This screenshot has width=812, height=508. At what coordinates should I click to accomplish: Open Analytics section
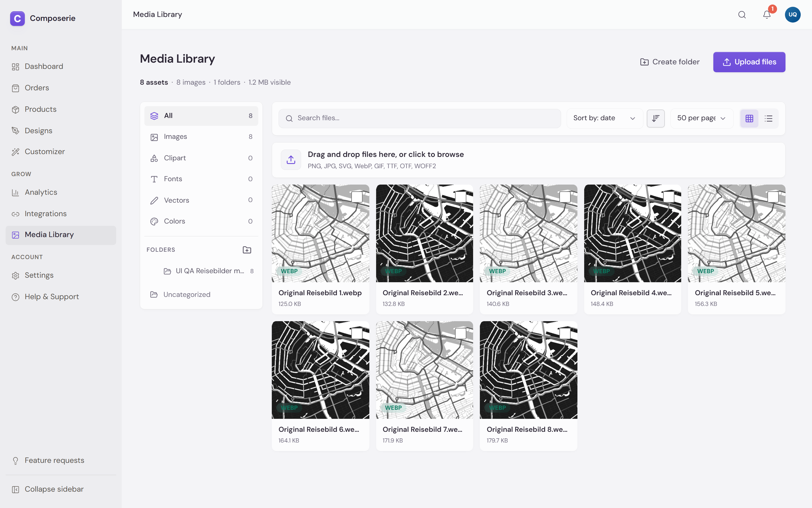tap(61, 192)
